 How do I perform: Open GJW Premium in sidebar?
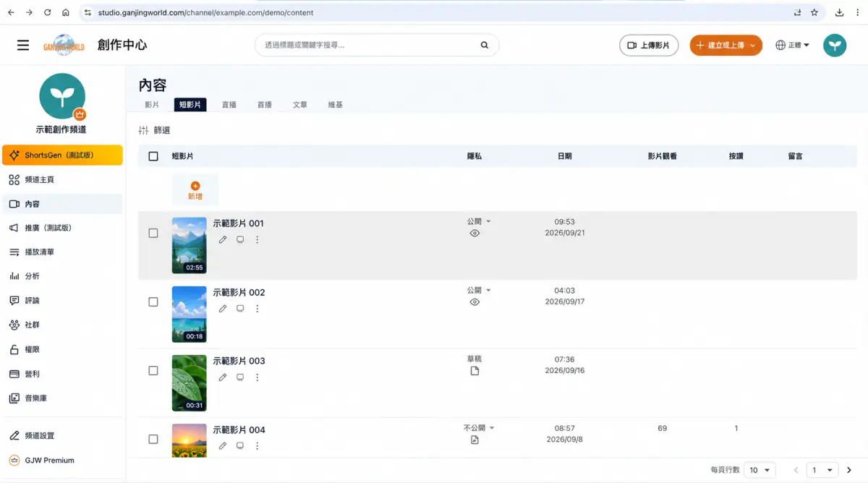click(x=62, y=461)
